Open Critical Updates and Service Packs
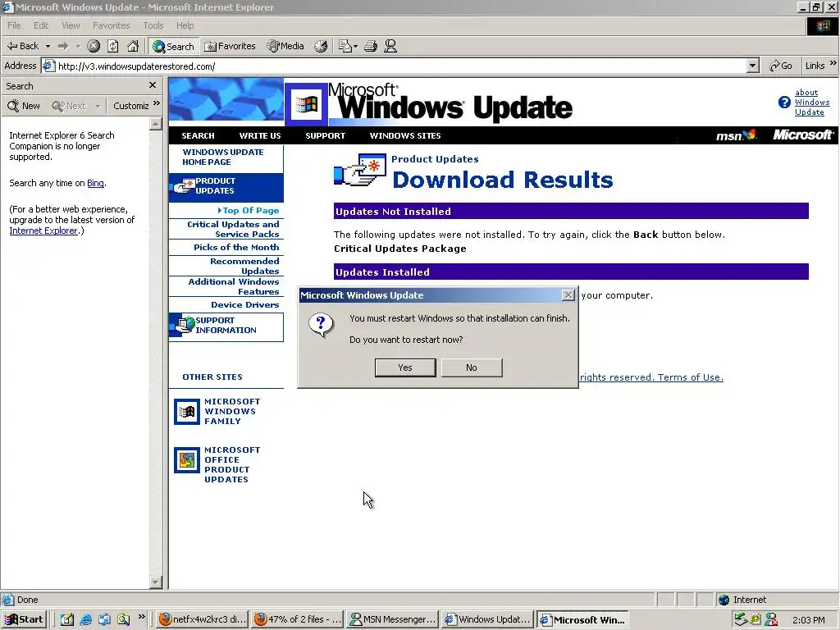 pyautogui.click(x=233, y=230)
